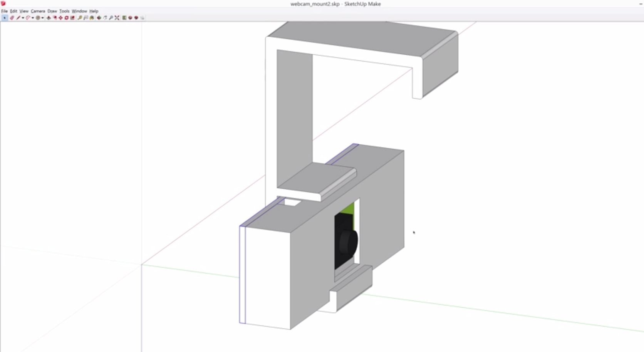Screen dimensions: 644x352
Task: Choose the Push/Pull tool
Action: point(49,18)
